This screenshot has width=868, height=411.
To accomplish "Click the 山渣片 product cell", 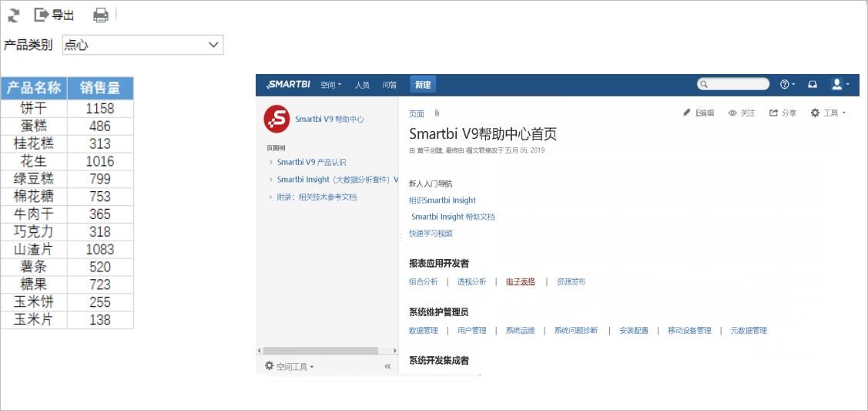I will pyautogui.click(x=34, y=249).
